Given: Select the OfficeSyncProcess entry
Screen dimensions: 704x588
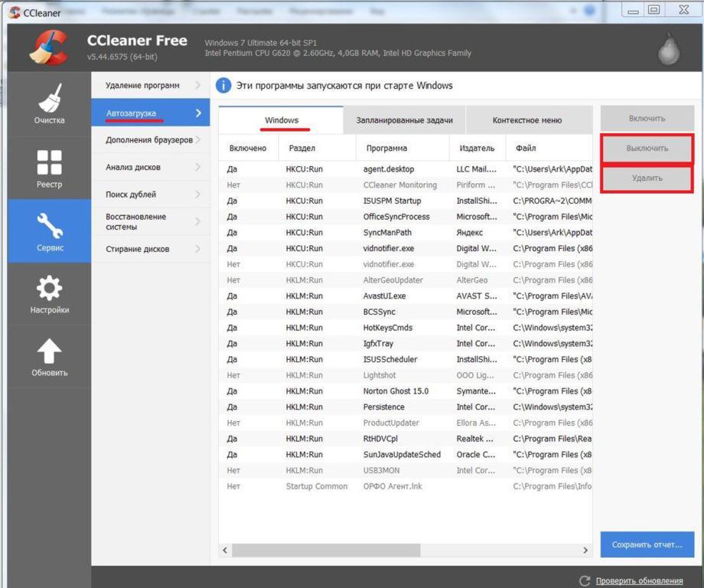Looking at the screenshot, I should click(x=406, y=217).
